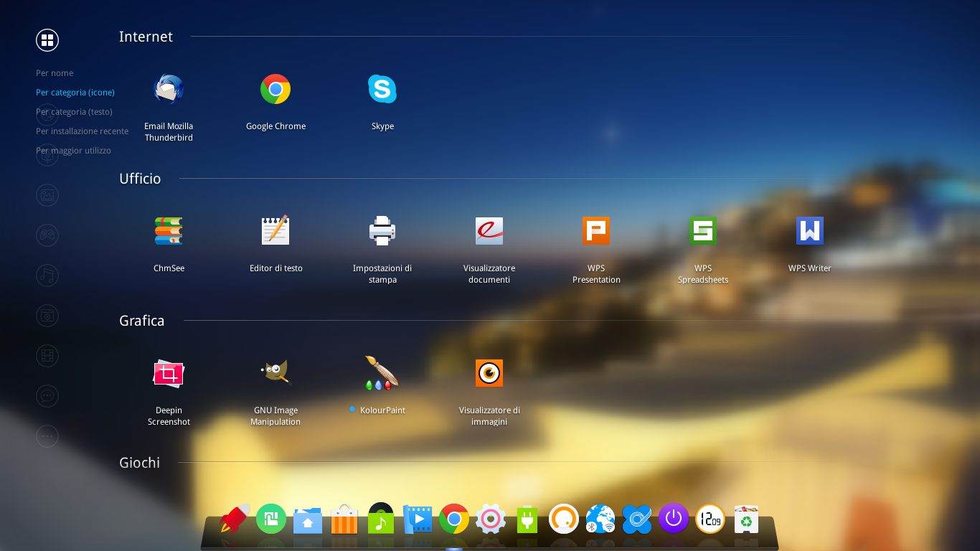Select the 'Per nome' sorting option

[x=55, y=73]
